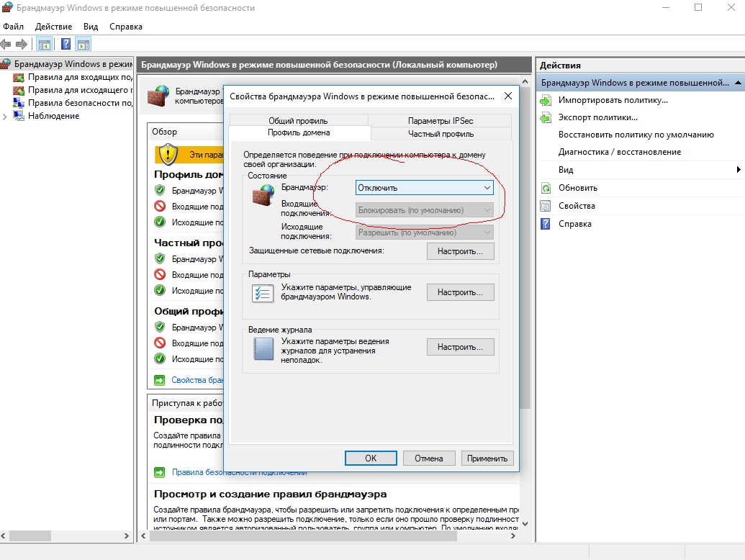Switch to the Параметры IPSec tab
Viewport: 745px width, 560px height.
[x=441, y=121]
